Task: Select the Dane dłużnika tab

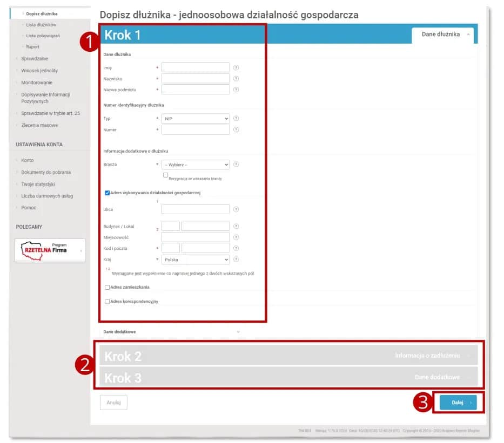Action: click(442, 35)
